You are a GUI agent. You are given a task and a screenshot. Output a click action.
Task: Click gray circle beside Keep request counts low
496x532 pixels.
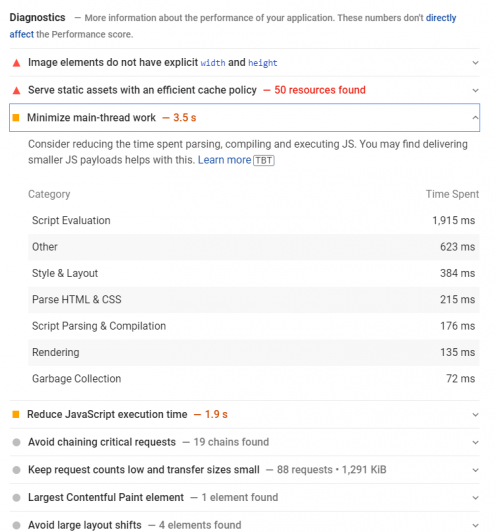tap(16, 470)
